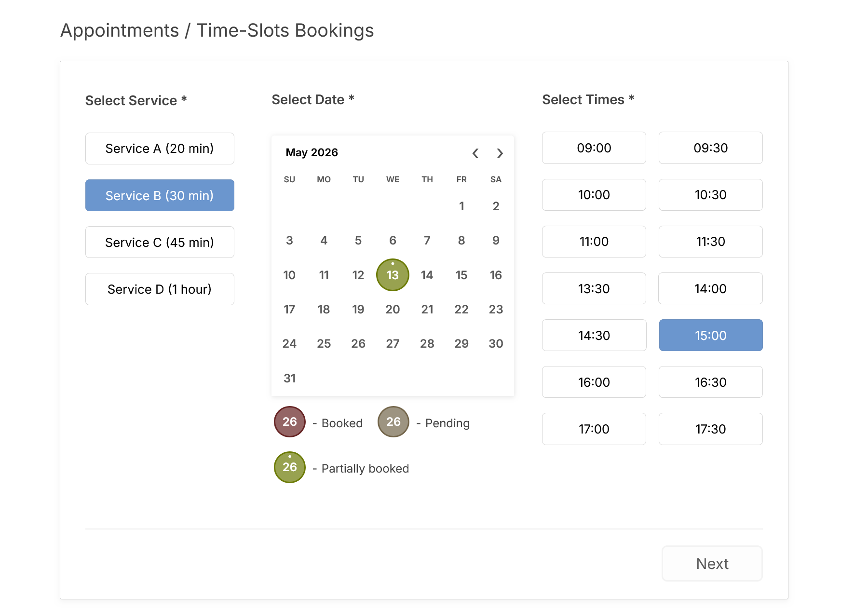This screenshot has width=868, height=610.
Task: Select the 09:00 time slot
Action: [x=594, y=148]
